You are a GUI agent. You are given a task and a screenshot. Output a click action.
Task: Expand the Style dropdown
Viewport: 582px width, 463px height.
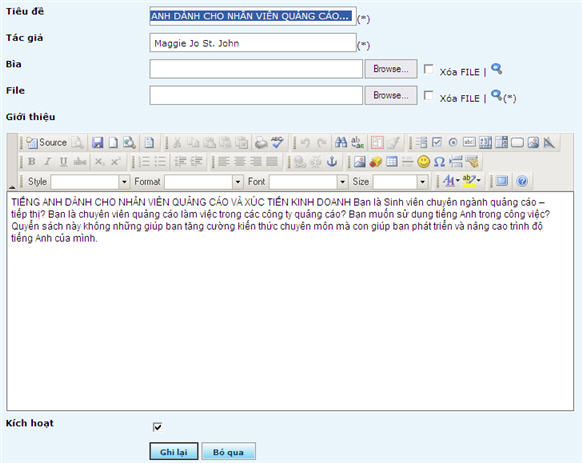(124, 182)
